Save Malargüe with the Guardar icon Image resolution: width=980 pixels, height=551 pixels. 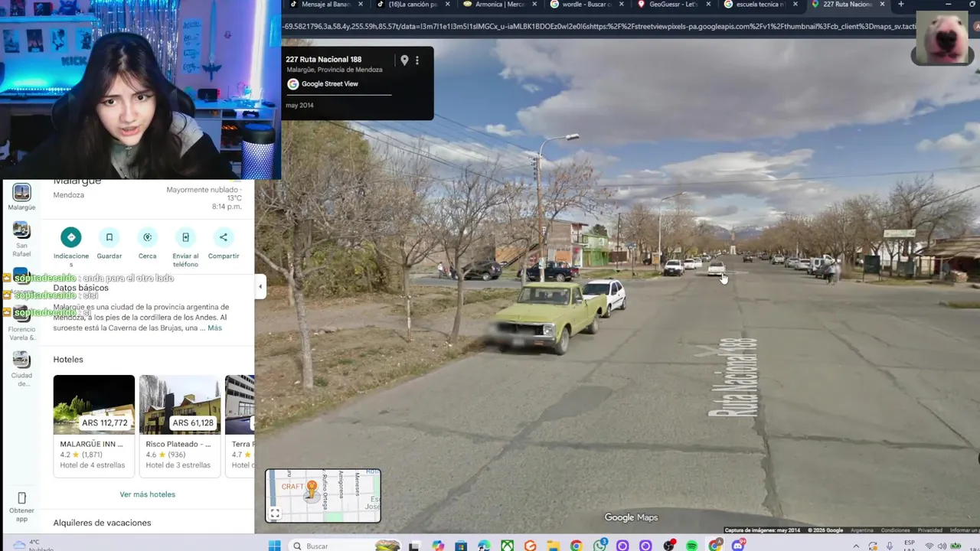click(109, 237)
